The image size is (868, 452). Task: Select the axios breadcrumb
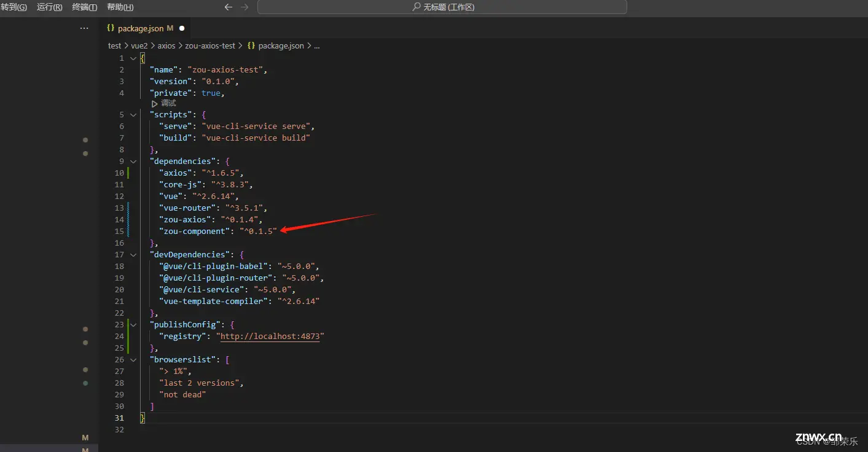click(166, 45)
